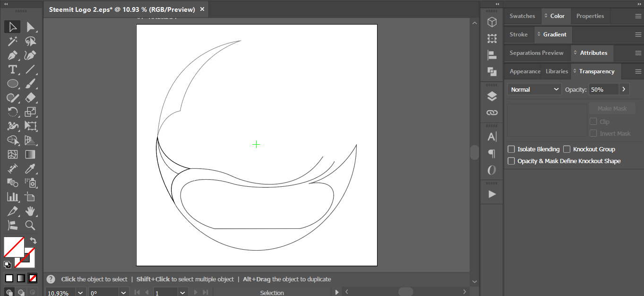This screenshot has height=296, width=644.
Task: Open the Gradient panel group menu
Action: click(638, 35)
